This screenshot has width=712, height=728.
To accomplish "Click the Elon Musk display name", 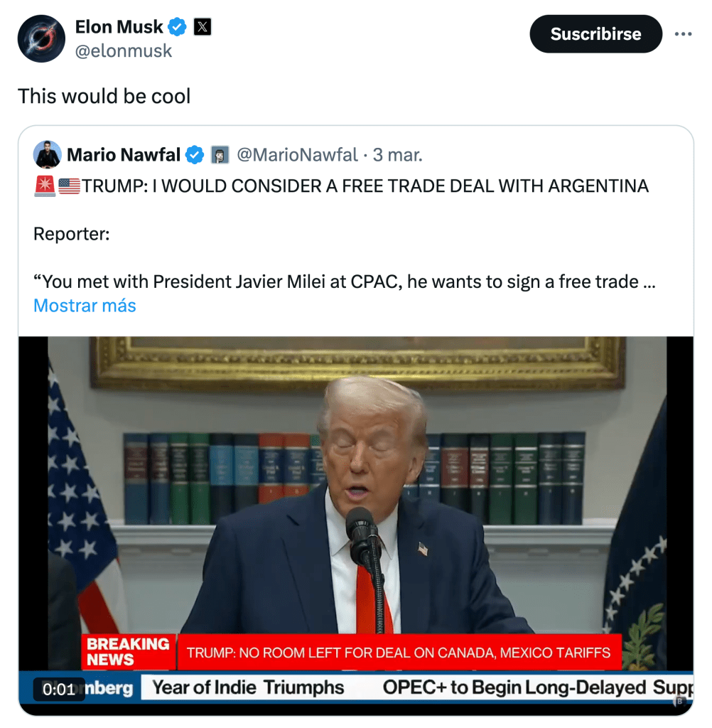I will pos(119,27).
